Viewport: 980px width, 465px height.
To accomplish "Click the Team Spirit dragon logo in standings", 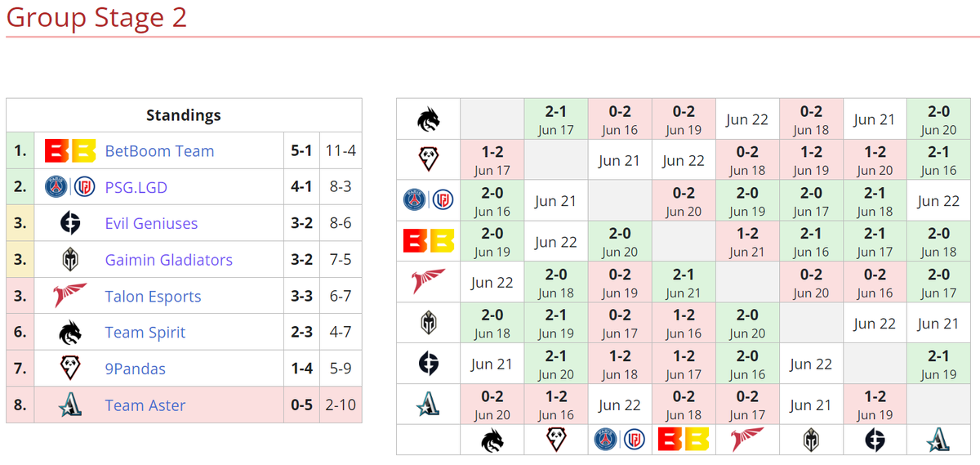I will 70,333.
